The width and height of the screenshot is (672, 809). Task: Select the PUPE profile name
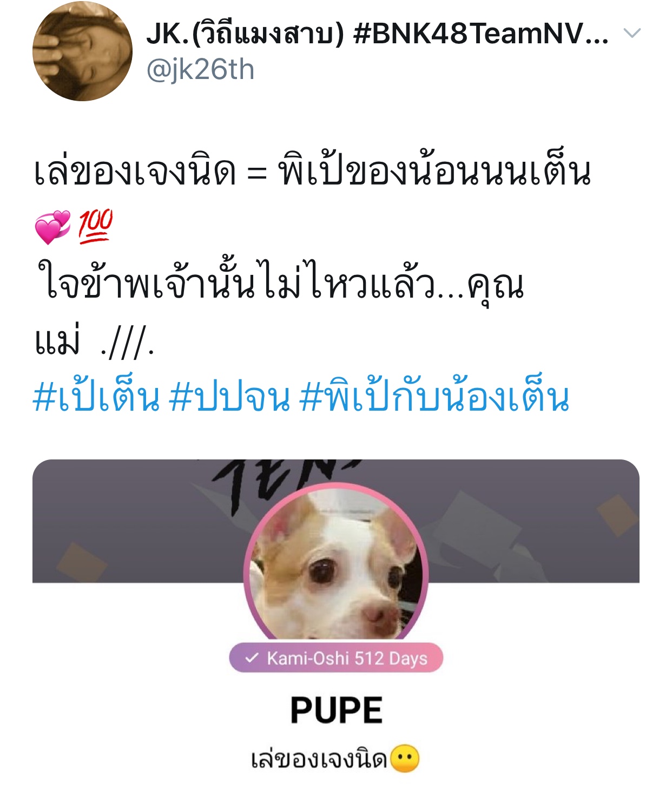tap(336, 710)
